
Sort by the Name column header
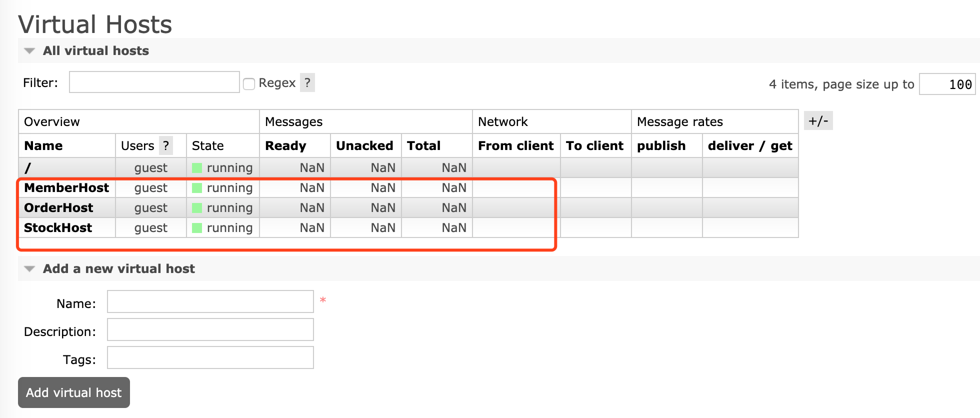43,145
